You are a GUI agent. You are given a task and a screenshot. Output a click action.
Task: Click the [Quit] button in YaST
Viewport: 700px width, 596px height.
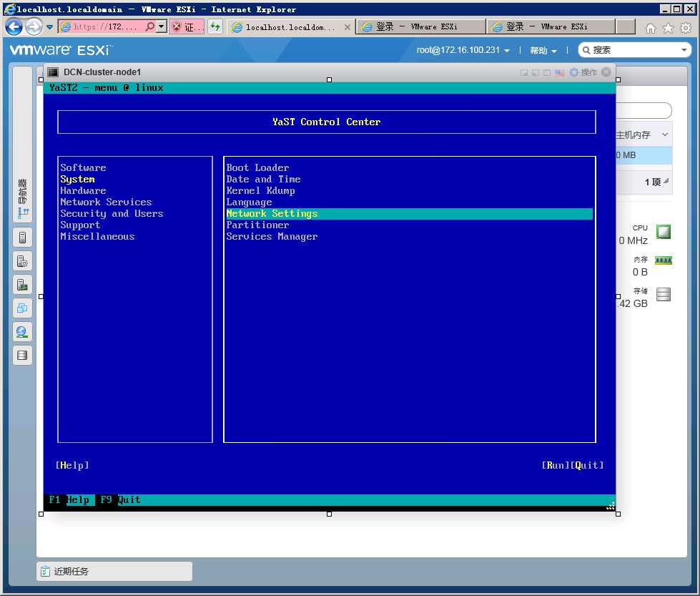coord(587,465)
